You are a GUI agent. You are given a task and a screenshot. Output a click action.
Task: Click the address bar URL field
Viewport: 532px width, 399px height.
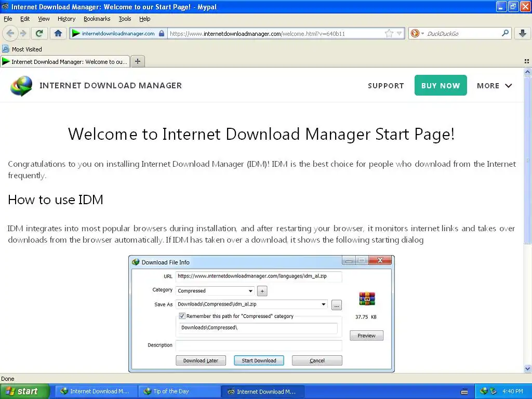tap(276, 33)
